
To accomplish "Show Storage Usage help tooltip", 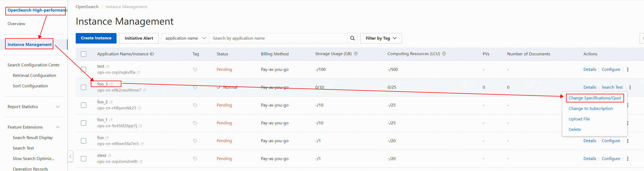I will 356,54.
